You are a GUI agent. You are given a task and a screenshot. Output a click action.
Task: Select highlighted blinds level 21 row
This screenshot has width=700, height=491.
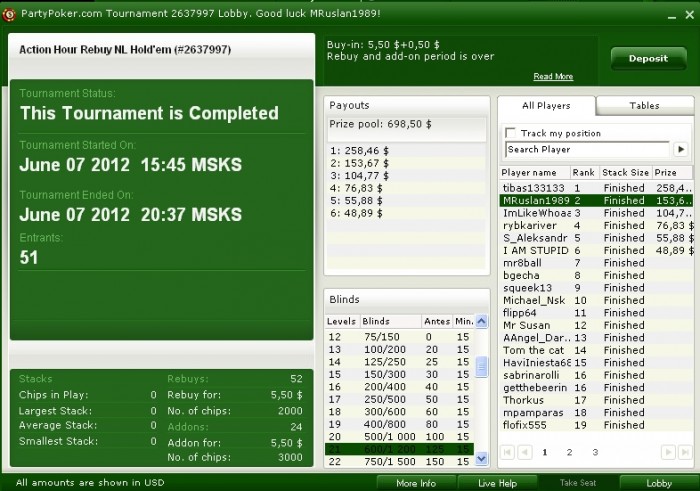click(x=400, y=449)
